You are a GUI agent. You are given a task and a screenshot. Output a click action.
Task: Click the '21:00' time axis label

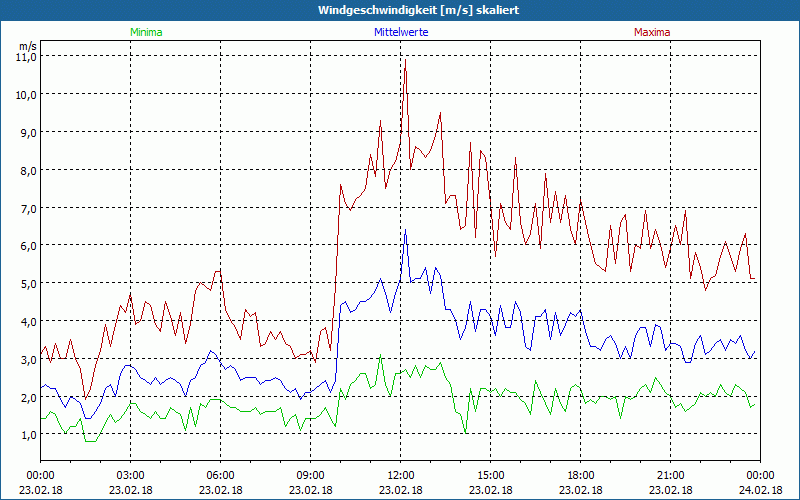[x=670, y=476]
